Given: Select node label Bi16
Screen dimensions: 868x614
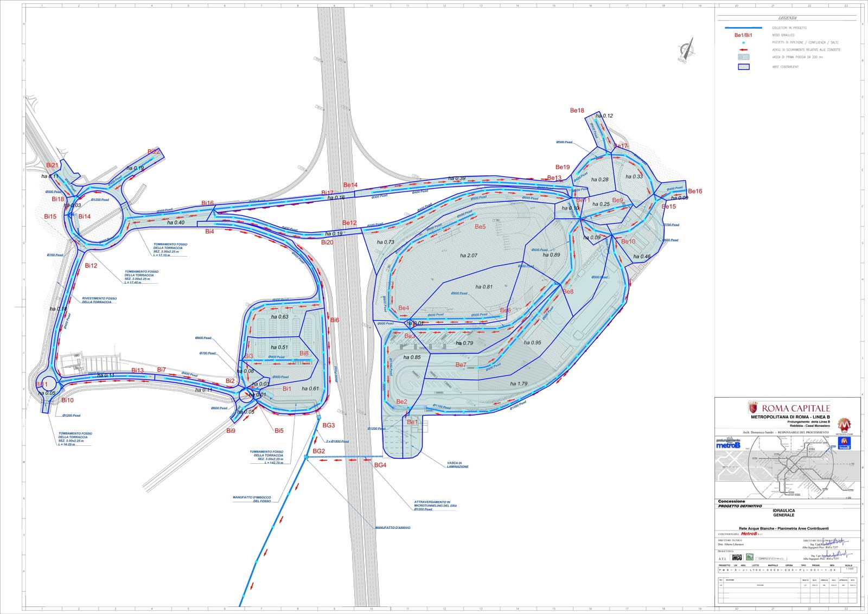Looking at the screenshot, I should pos(207,203).
